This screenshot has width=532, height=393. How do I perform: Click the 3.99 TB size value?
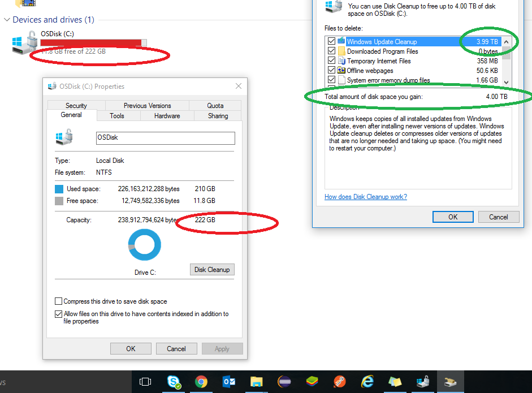tap(487, 41)
